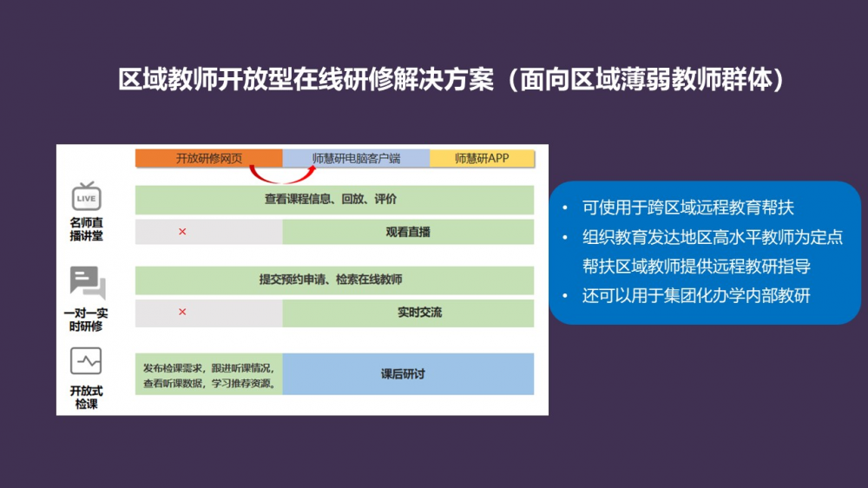Click the red curved arrow under the tabs
This screenshot has height=488, width=868.
pos(283,175)
